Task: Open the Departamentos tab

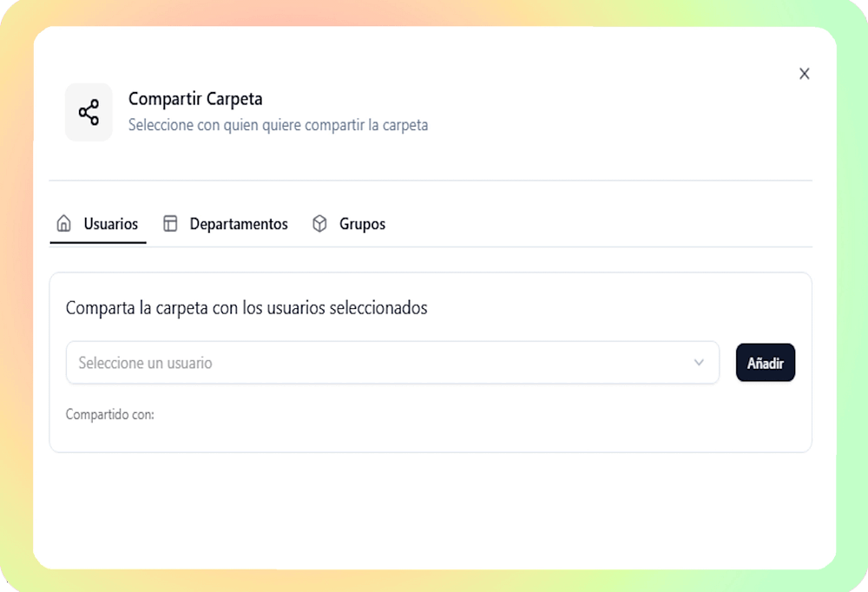Action: pyautogui.click(x=239, y=224)
